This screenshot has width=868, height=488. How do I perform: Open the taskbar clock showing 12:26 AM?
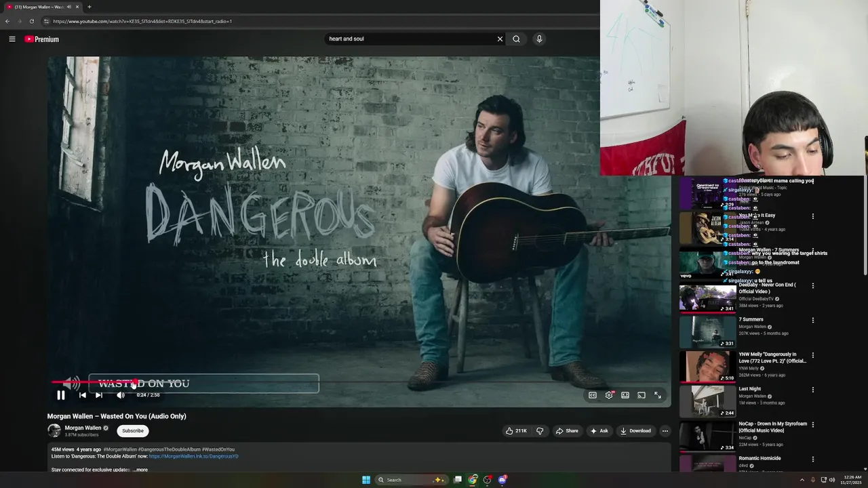click(x=852, y=480)
